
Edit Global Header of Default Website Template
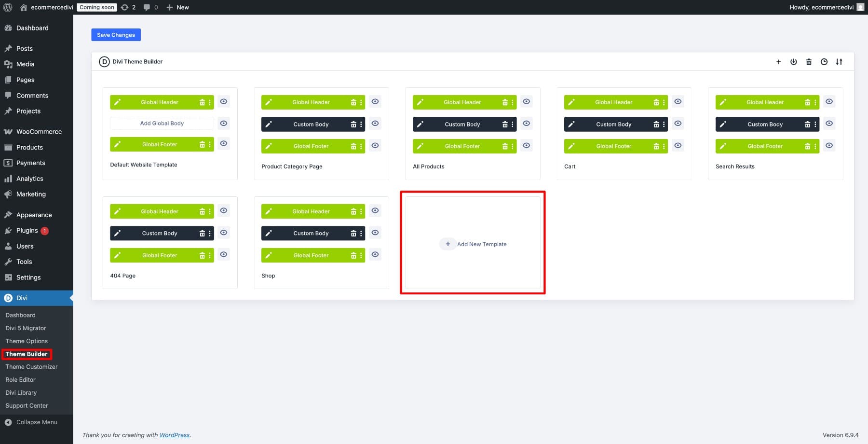point(117,102)
